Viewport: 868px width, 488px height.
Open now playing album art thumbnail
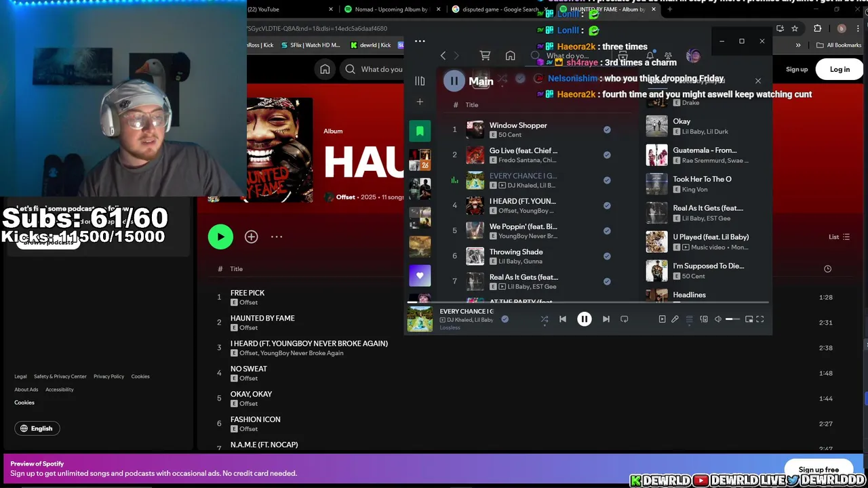pos(420,319)
